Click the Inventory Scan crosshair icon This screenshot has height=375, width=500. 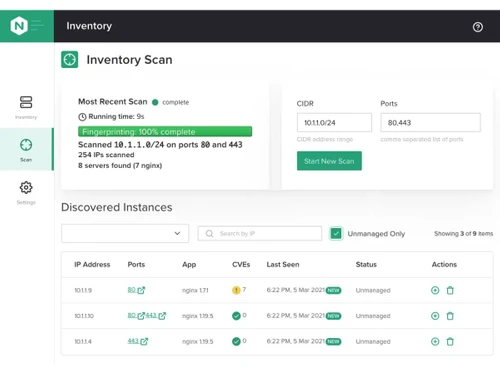[70, 59]
